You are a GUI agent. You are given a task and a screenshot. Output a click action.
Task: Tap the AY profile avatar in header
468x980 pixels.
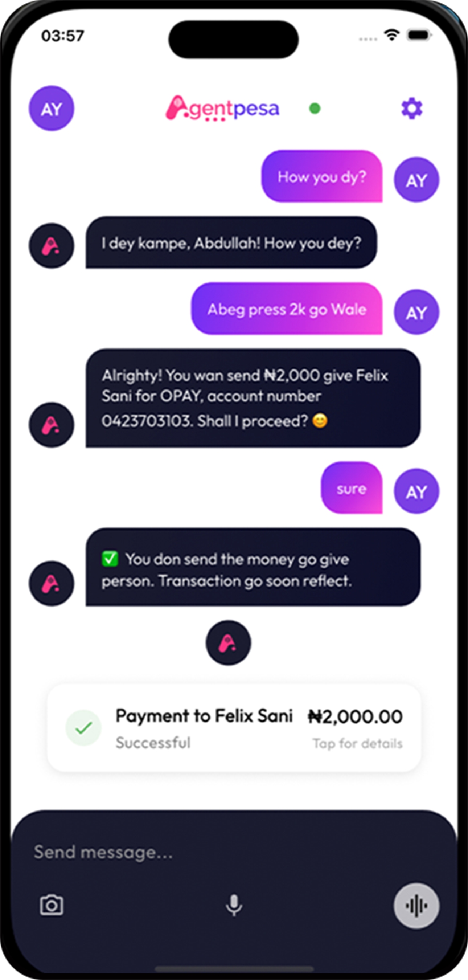(x=51, y=109)
